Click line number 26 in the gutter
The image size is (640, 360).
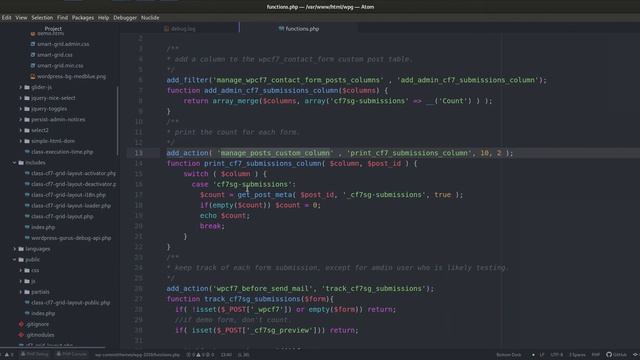pos(139,289)
